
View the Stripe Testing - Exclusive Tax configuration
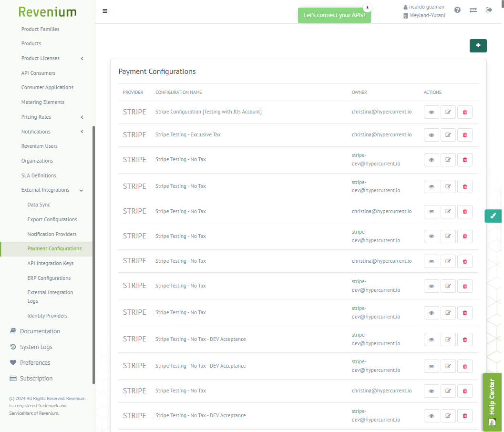click(x=431, y=135)
